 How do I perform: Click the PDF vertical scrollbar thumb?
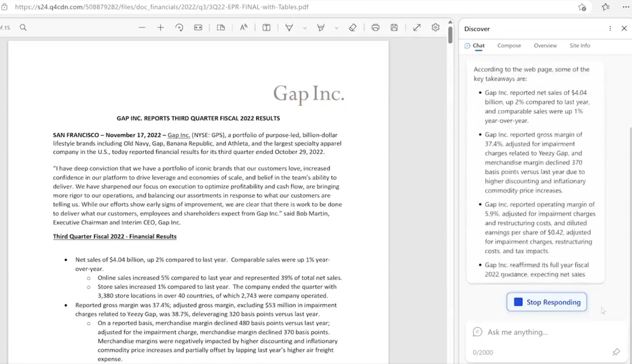[450, 35]
